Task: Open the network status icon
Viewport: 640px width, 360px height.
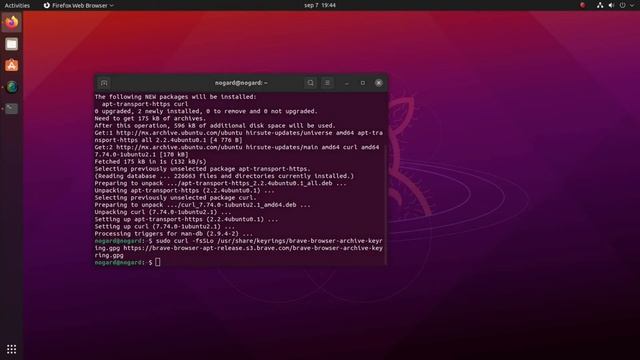Action: pyautogui.click(x=600, y=5)
